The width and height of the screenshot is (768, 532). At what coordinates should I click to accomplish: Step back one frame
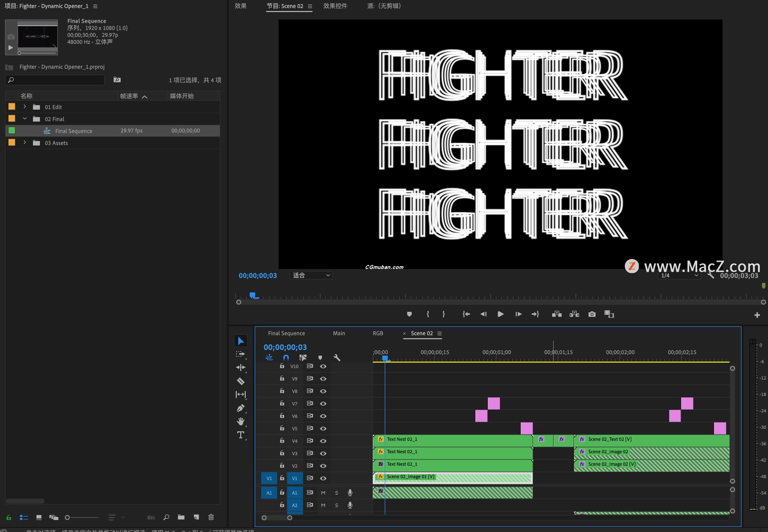[x=483, y=314]
